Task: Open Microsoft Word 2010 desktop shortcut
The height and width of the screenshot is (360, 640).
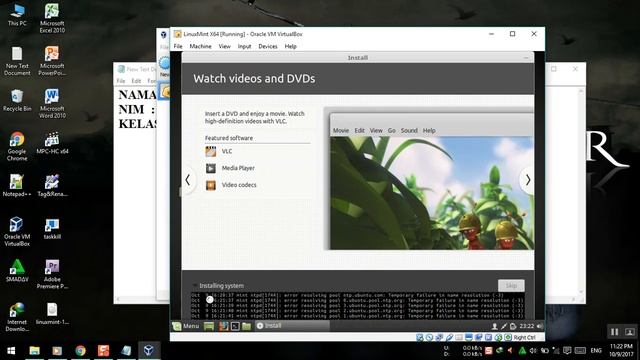Action: click(52, 104)
